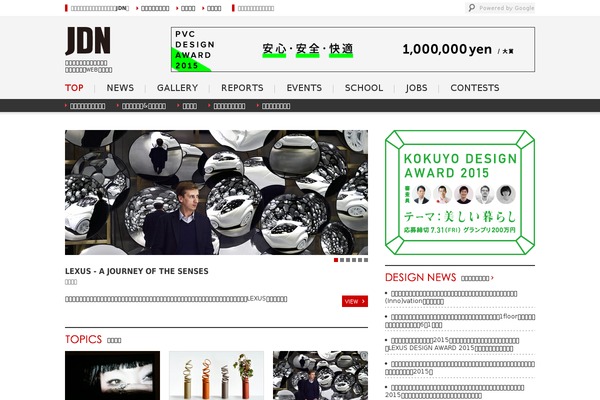Click the DESIGN NEWS heading

421,277
